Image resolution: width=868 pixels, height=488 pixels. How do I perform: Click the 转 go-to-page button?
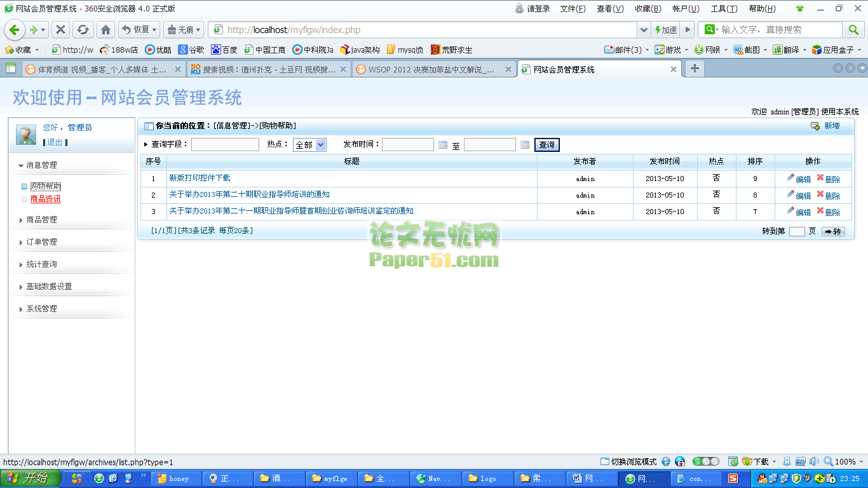pos(833,231)
